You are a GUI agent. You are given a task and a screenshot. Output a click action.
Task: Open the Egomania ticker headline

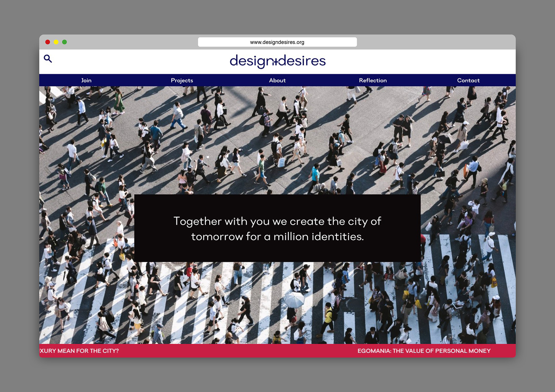click(x=424, y=351)
